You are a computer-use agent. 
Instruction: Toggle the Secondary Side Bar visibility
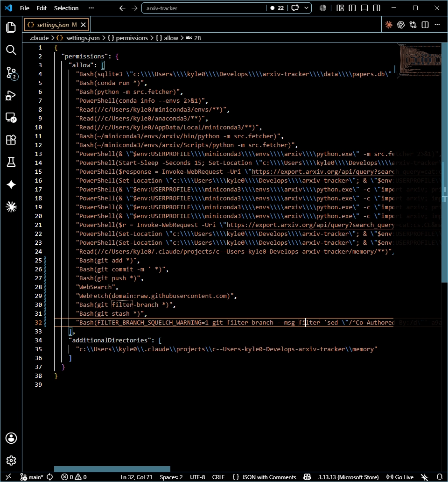click(x=377, y=8)
